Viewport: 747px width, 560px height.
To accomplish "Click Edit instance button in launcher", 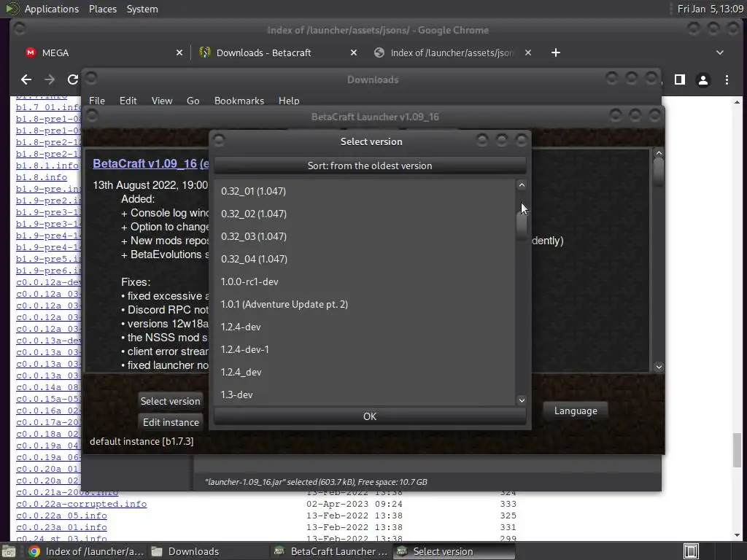I will click(x=171, y=422).
